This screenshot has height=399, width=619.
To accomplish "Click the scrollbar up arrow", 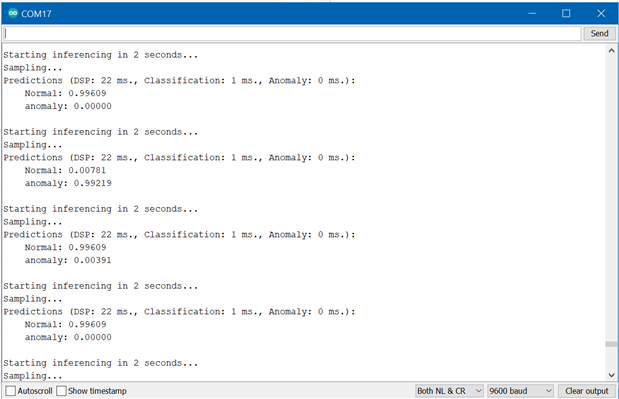I will (x=611, y=51).
